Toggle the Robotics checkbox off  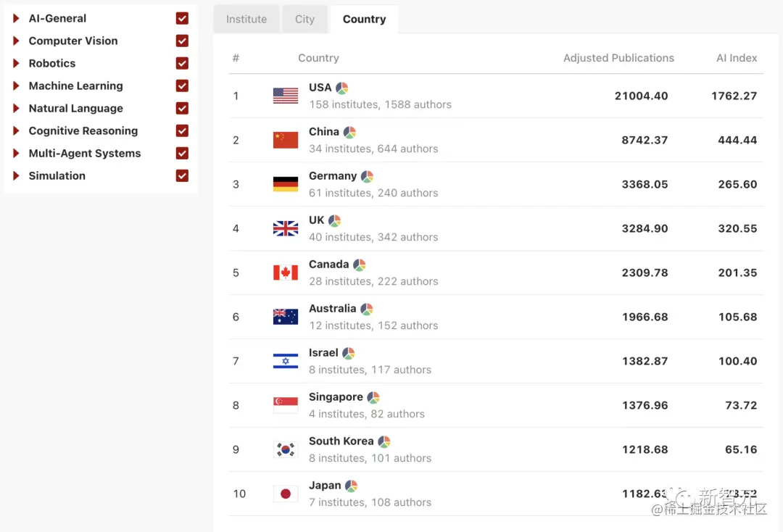click(182, 63)
